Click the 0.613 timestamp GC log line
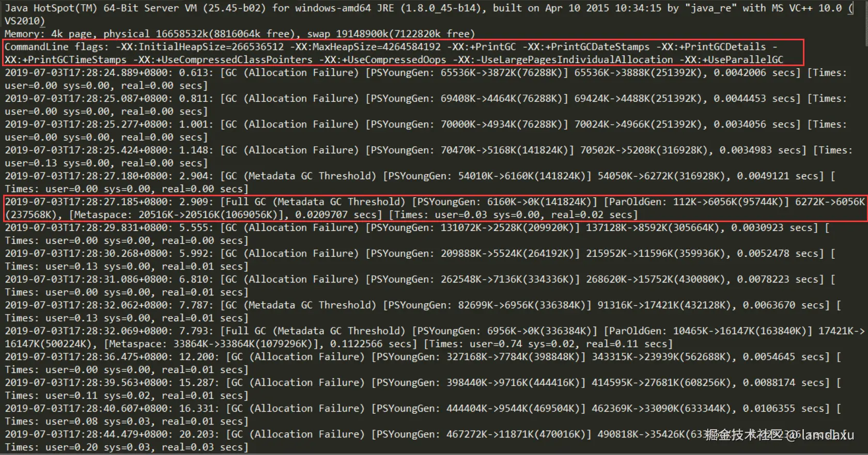This screenshot has width=868, height=455. pos(426,79)
